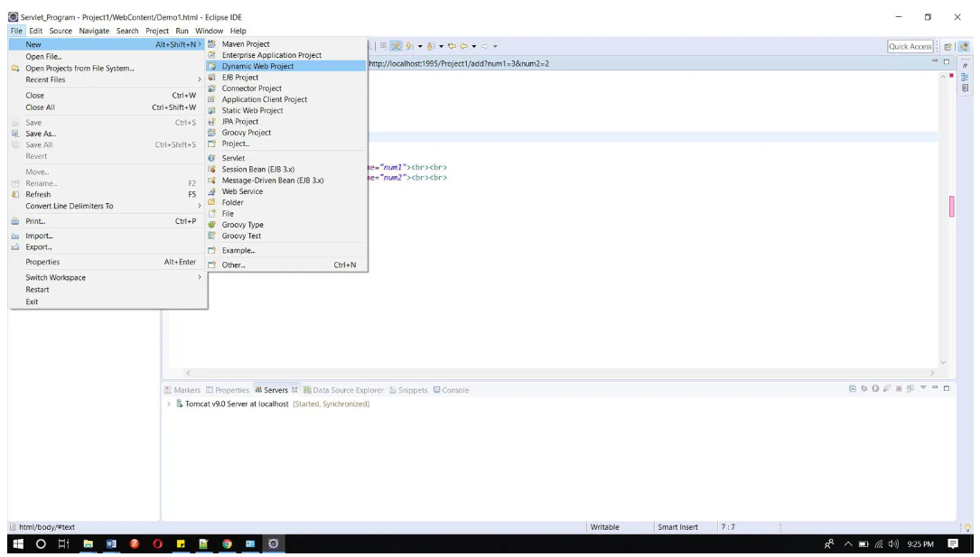The height and width of the screenshot is (557, 980).
Task: Click the pink marker on overview ruler
Action: tap(951, 206)
